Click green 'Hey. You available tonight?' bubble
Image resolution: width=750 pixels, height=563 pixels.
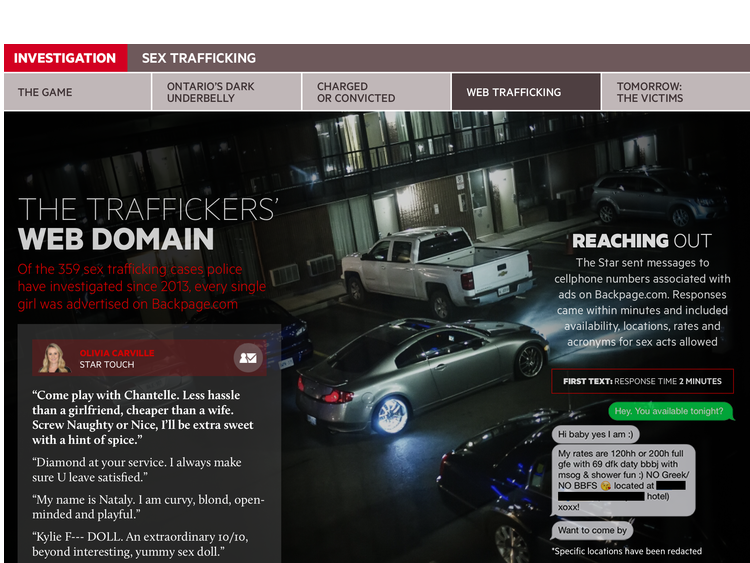click(x=670, y=411)
